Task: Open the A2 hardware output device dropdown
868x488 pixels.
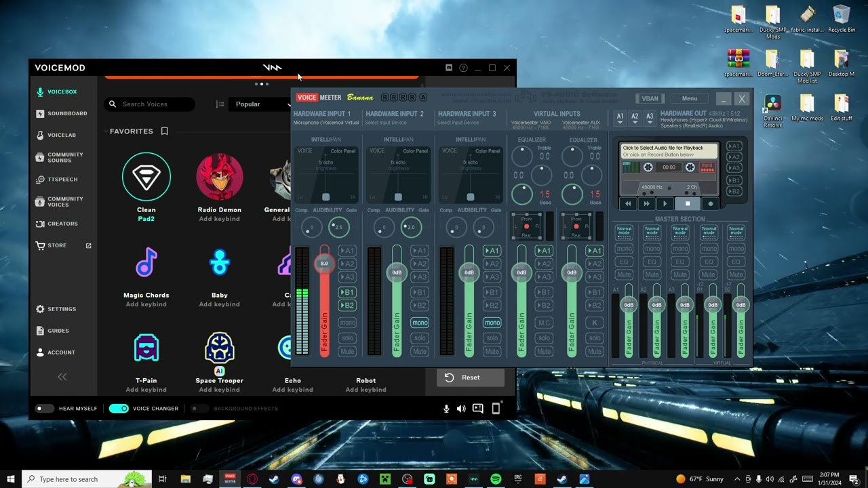Action: click(635, 119)
